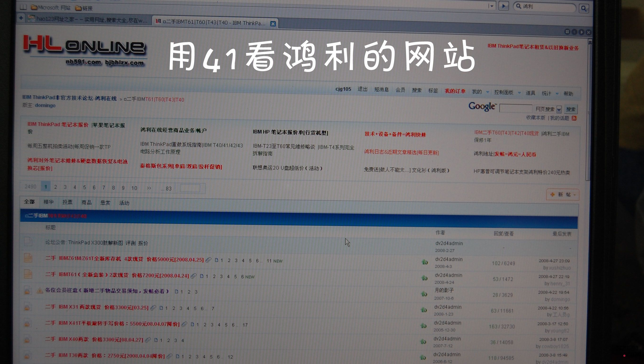Click the play arrow button beside address bar

(x=503, y=6)
